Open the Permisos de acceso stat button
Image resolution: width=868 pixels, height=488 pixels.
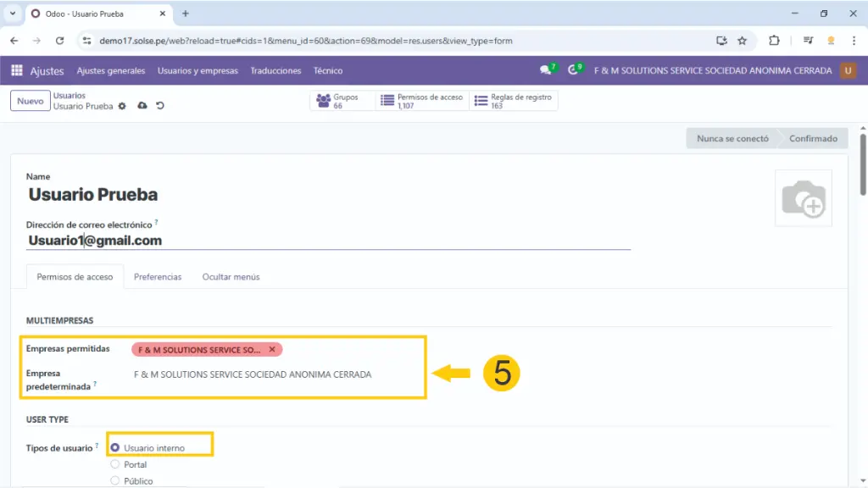[422, 101]
